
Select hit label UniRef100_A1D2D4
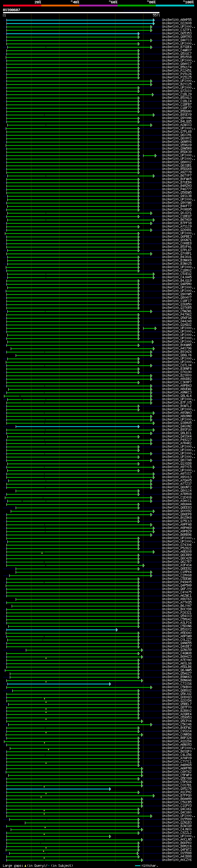pos(177,741)
